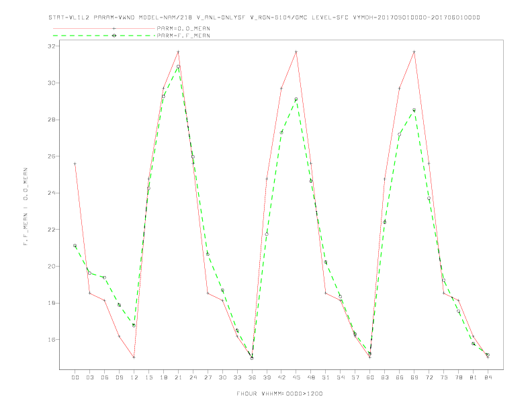Select the green circle marker at hour 09
Screen dimensions: 532x411
tap(119, 305)
